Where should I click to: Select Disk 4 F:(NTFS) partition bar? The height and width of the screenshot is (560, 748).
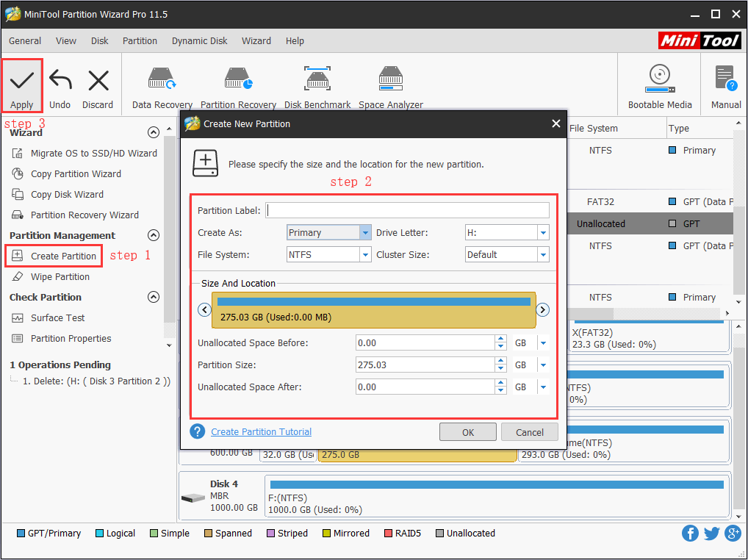497,498
